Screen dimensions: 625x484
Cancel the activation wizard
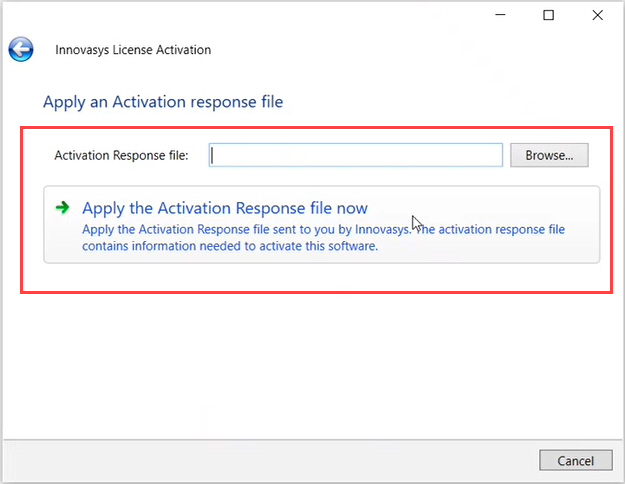(x=576, y=460)
